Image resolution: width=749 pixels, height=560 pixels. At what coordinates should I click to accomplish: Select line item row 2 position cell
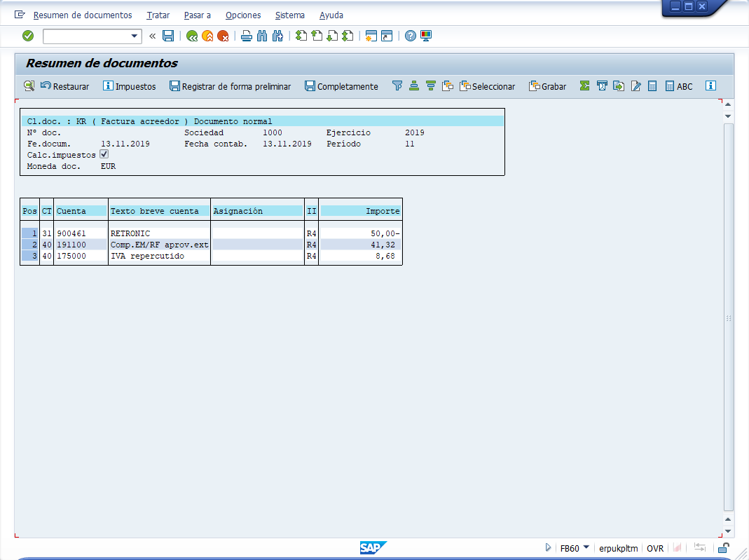tap(29, 245)
